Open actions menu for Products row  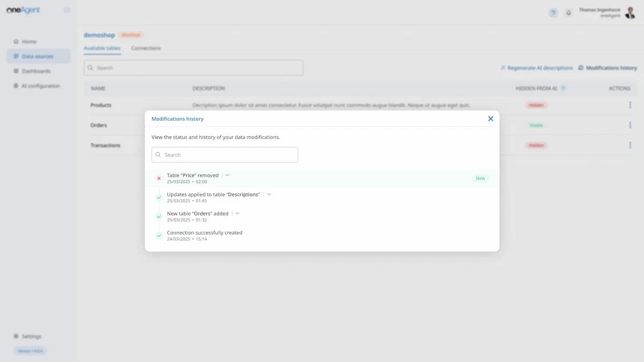point(630,105)
